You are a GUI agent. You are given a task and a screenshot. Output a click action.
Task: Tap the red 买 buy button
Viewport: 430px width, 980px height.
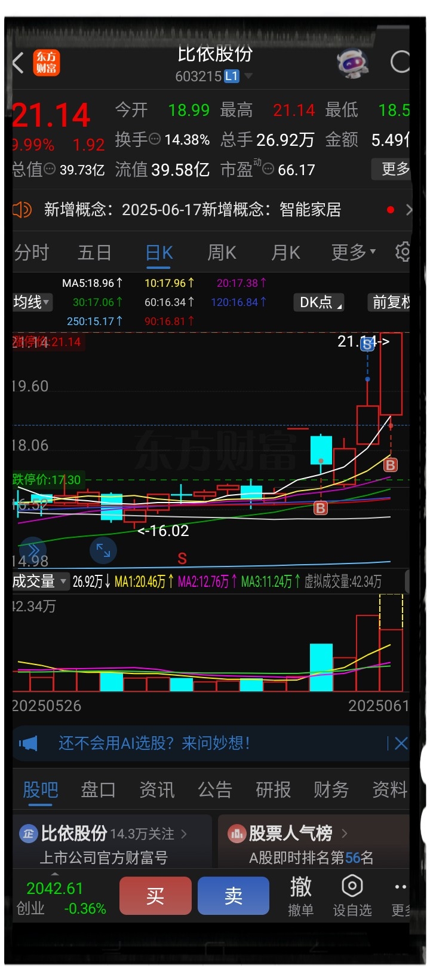click(x=155, y=896)
